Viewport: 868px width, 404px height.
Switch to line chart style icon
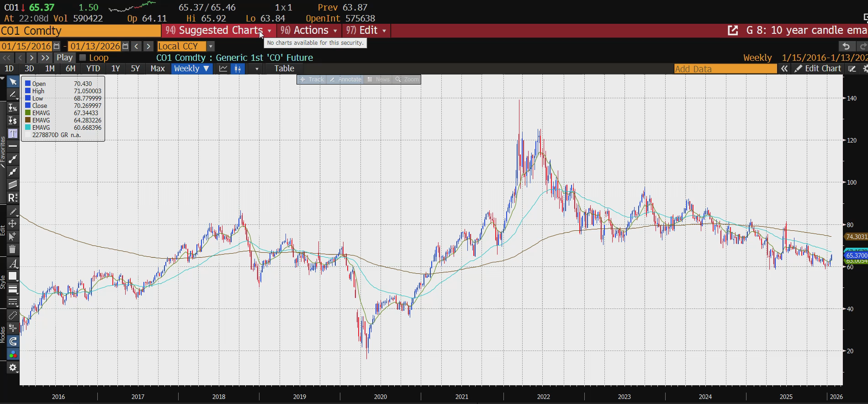point(223,69)
